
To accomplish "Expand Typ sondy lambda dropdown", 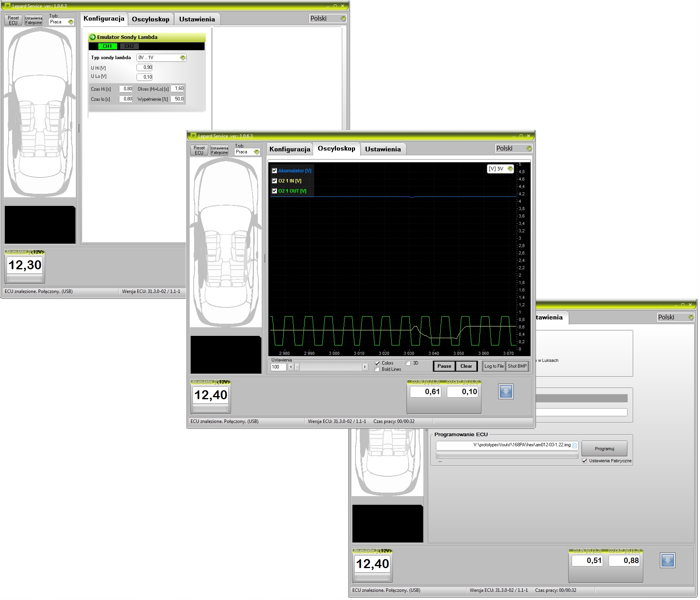I will [x=161, y=58].
